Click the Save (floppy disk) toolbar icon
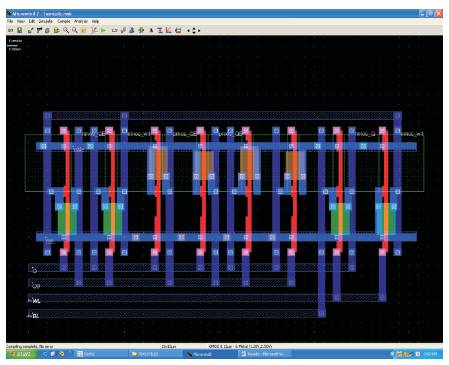 click(x=20, y=30)
